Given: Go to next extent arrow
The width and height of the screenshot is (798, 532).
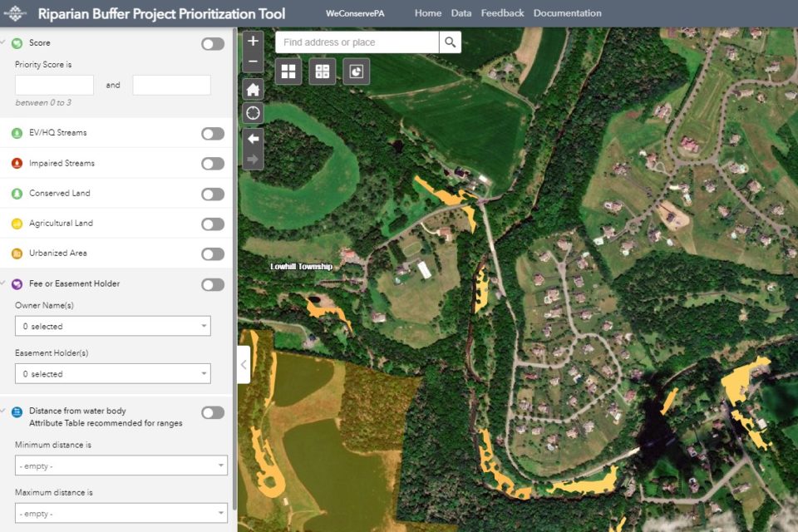Looking at the screenshot, I should (253, 160).
